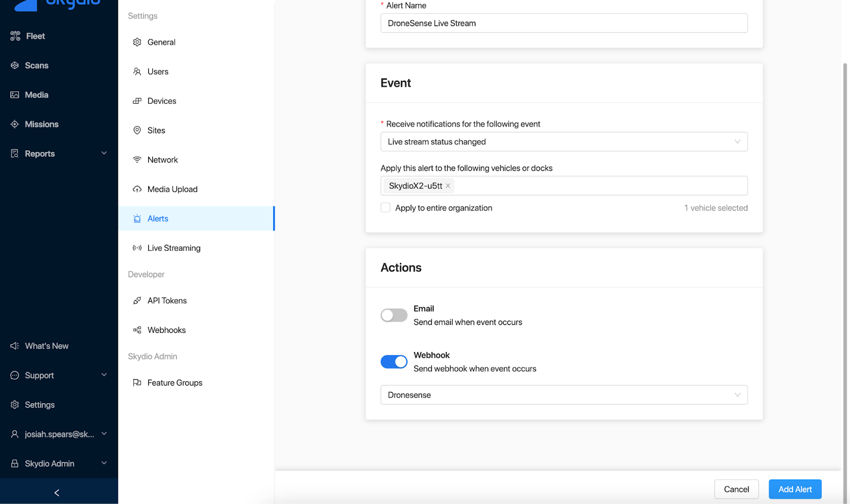Expand the Reports menu chevron
The height and width of the screenshot is (504, 850).
[x=104, y=153]
